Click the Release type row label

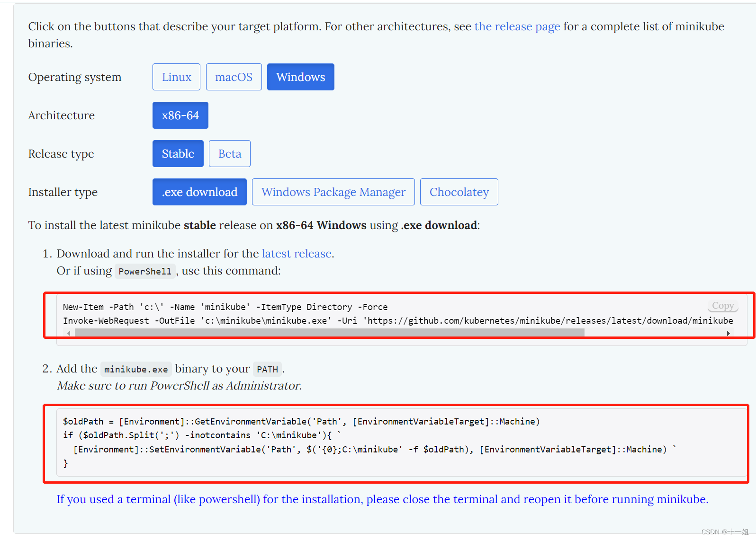(x=61, y=153)
